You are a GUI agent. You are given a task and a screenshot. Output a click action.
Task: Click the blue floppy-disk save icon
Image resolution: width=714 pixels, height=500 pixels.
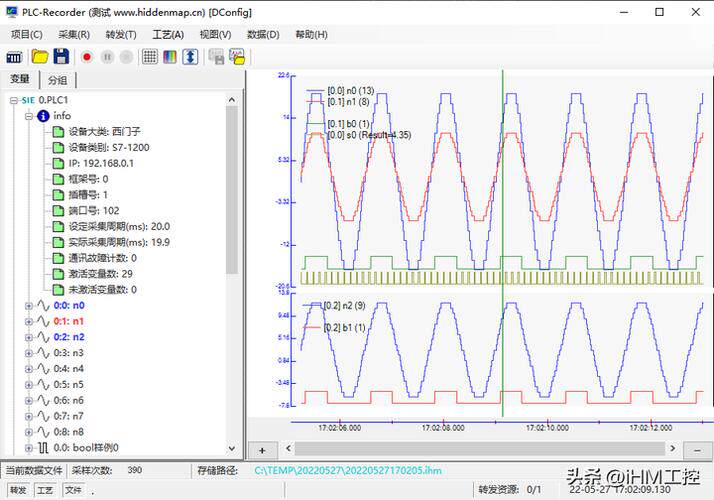tap(61, 56)
